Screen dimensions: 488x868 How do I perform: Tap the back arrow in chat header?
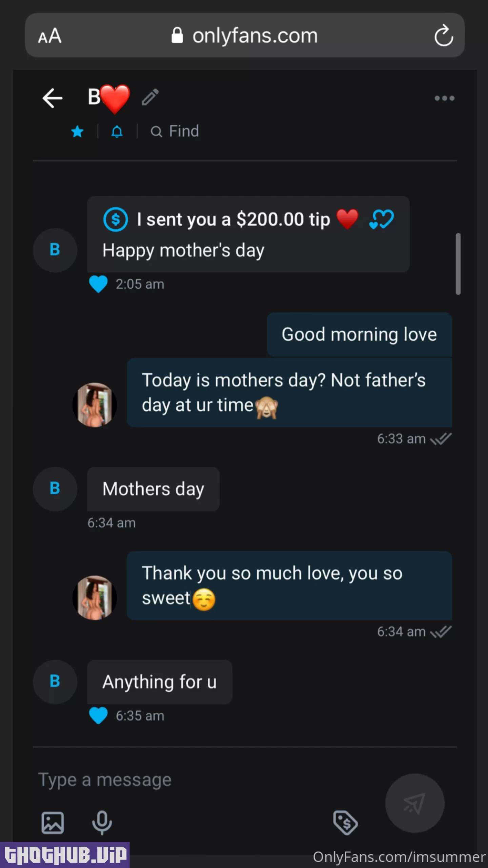53,98
